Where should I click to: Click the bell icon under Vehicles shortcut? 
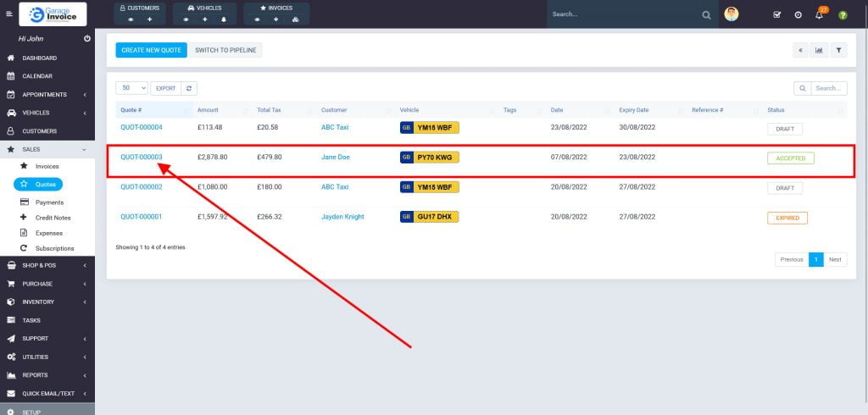[224, 19]
